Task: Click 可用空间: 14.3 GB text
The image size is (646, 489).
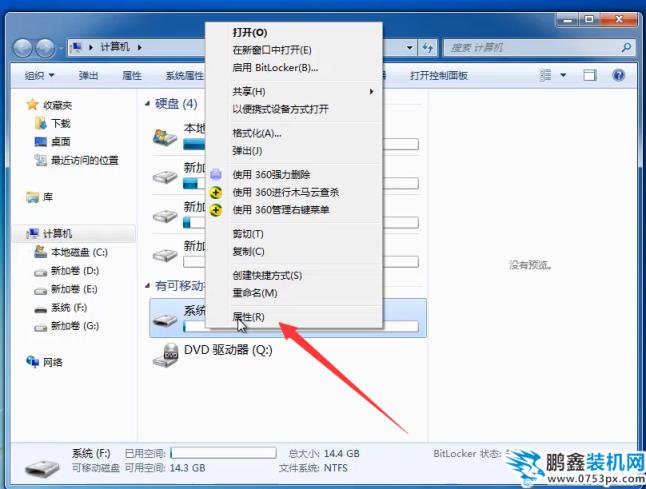Action: 165,468
